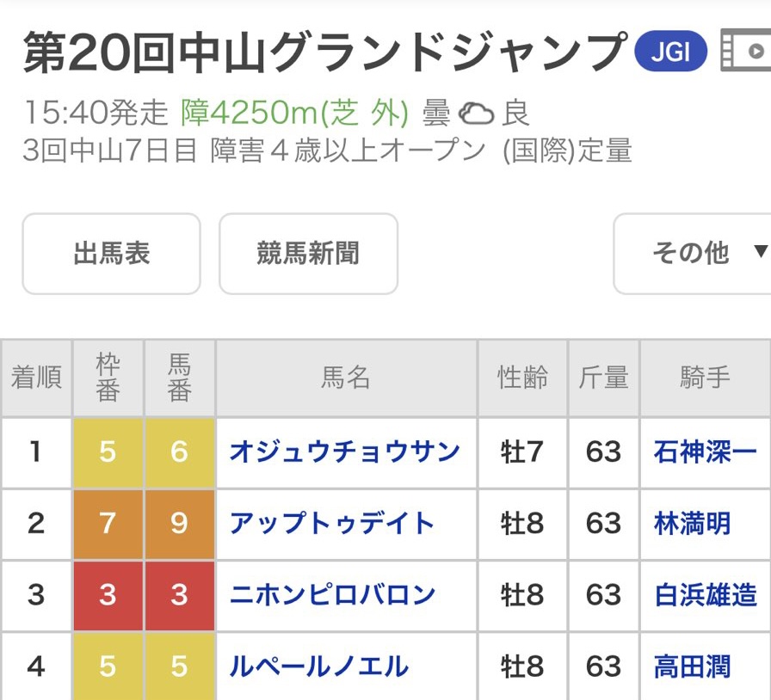Click the yellow horse number 6 cell
The height and width of the screenshot is (700, 771).
179,451
